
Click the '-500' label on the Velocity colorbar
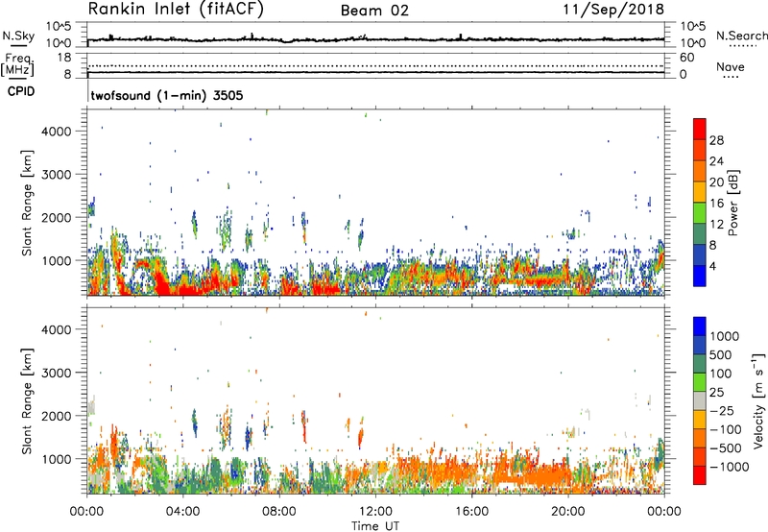(x=726, y=448)
